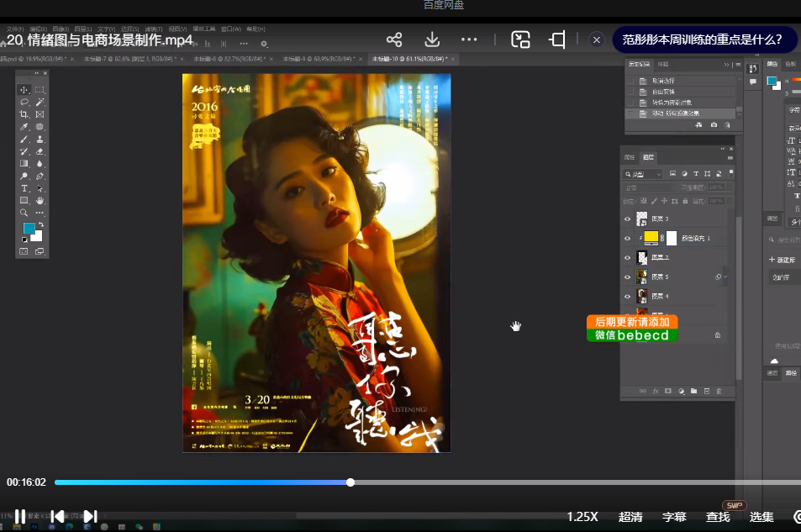801x532 pixels.
Task: Select the History Brush tool
Action: pyautogui.click(x=24, y=151)
